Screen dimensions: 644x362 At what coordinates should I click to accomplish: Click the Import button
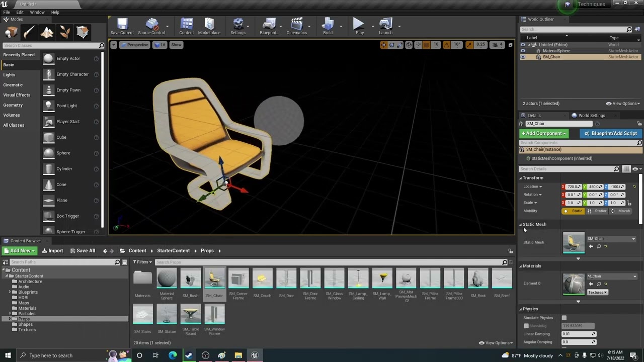tap(52, 251)
